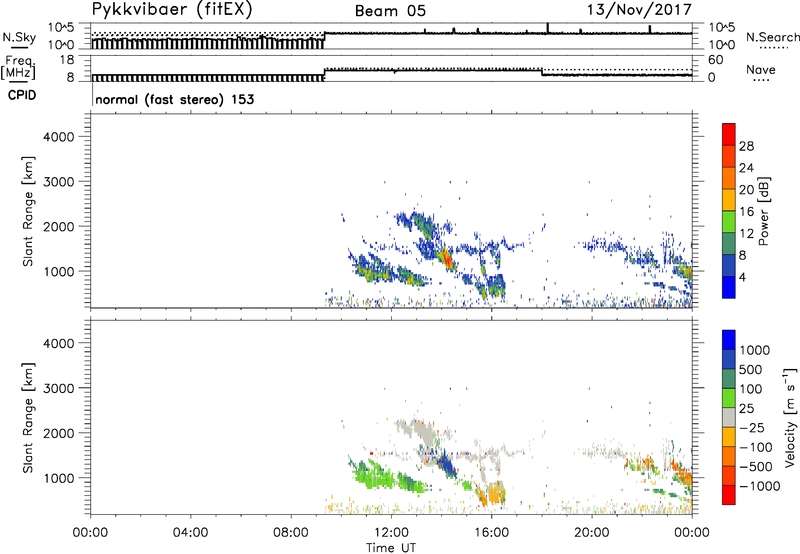Click the light green 12–16 dB swatch
The height and width of the screenshot is (554, 800).
click(729, 222)
